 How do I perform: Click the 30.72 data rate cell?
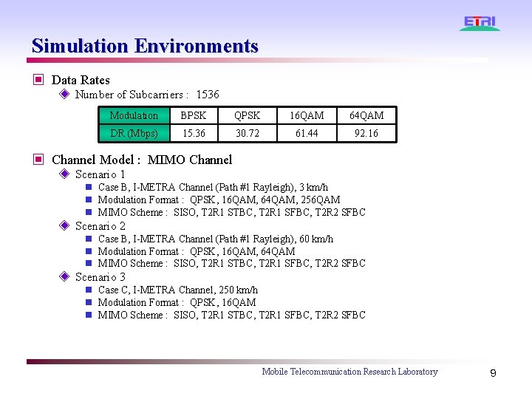point(248,133)
